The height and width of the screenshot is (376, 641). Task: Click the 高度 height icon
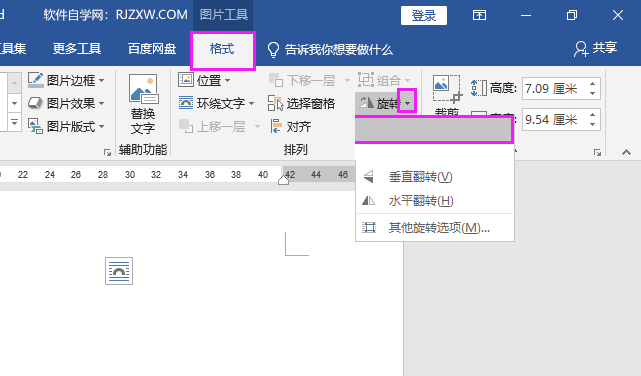click(x=478, y=88)
